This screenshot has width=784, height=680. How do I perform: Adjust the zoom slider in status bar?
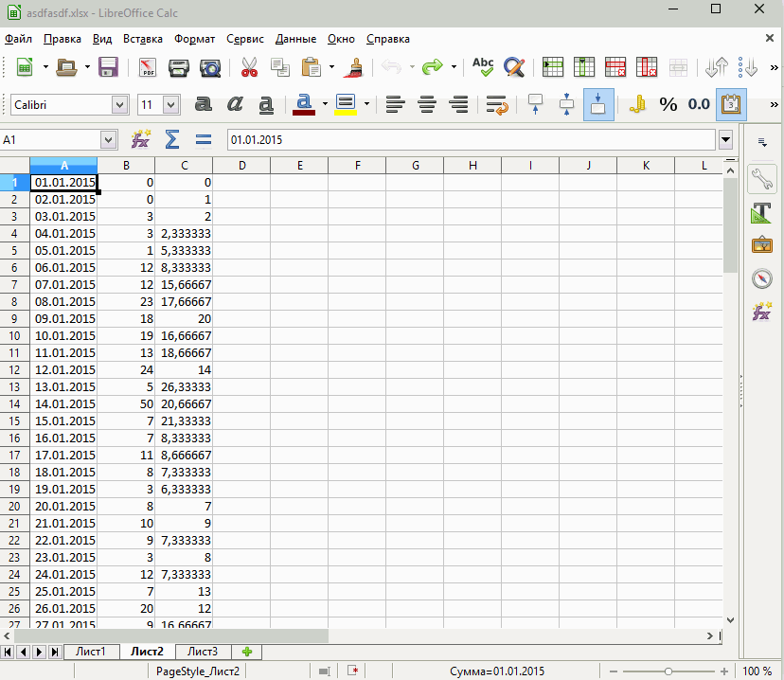pos(668,671)
